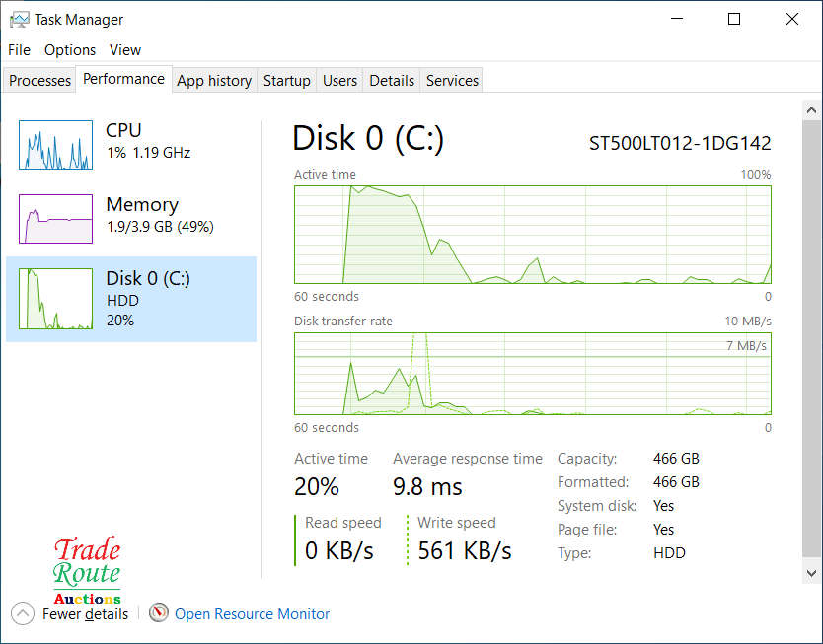
Task: Click the Active time graph
Action: [532, 235]
